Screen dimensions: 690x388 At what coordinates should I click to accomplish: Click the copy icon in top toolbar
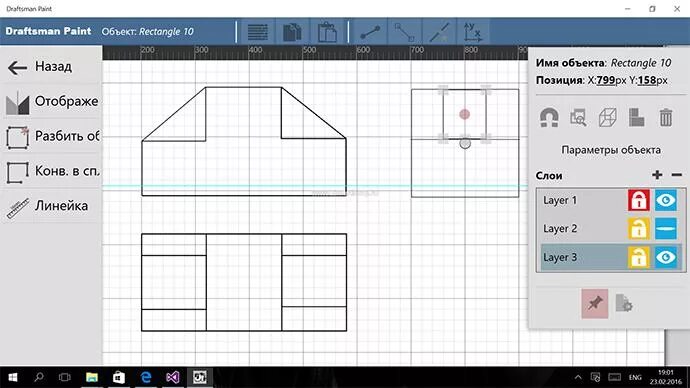point(292,32)
